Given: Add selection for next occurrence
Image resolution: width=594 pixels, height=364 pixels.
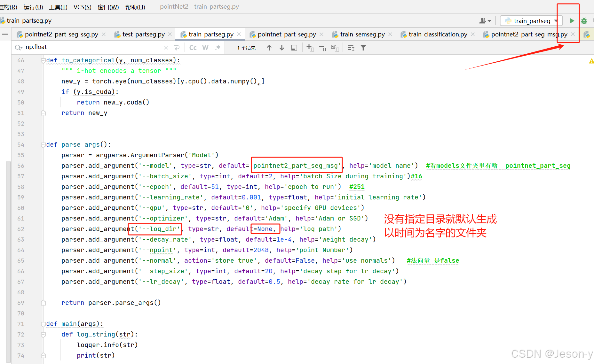Looking at the screenshot, I should [310, 48].
